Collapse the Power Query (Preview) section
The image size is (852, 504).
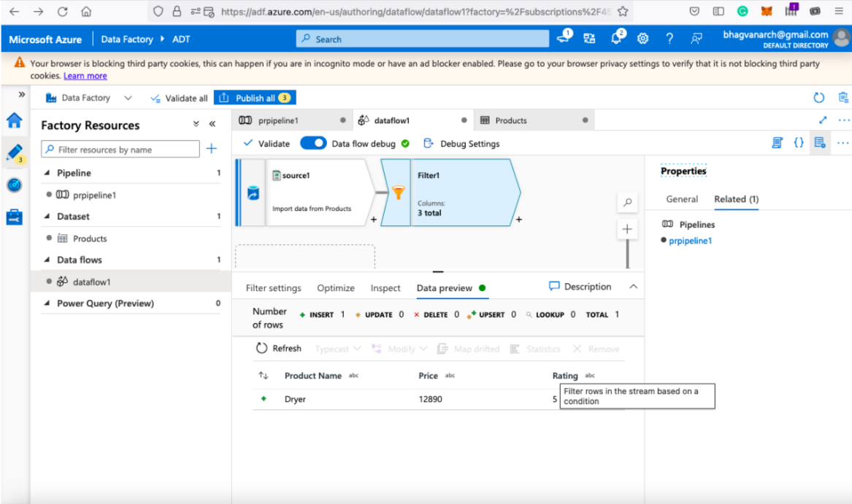click(47, 303)
